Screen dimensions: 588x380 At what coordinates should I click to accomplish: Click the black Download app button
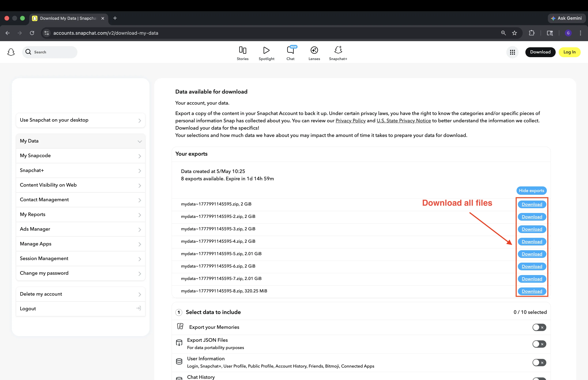pos(540,52)
